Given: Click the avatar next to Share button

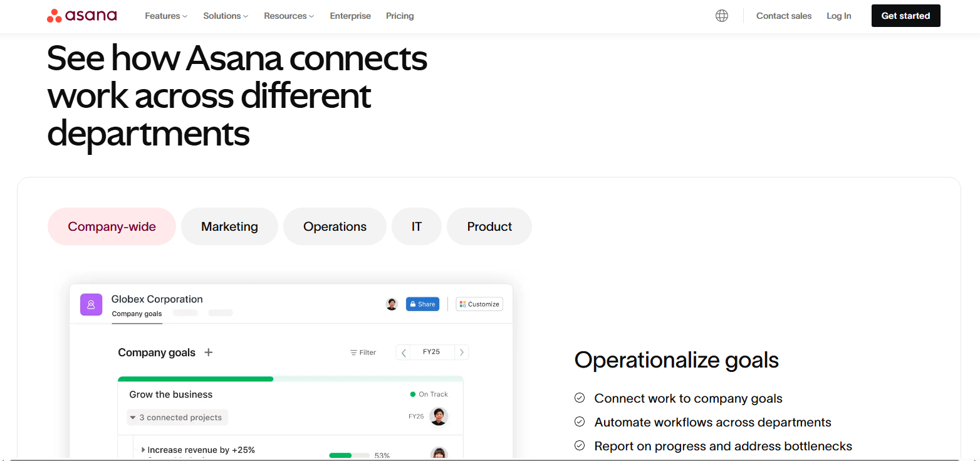Looking at the screenshot, I should 392,304.
